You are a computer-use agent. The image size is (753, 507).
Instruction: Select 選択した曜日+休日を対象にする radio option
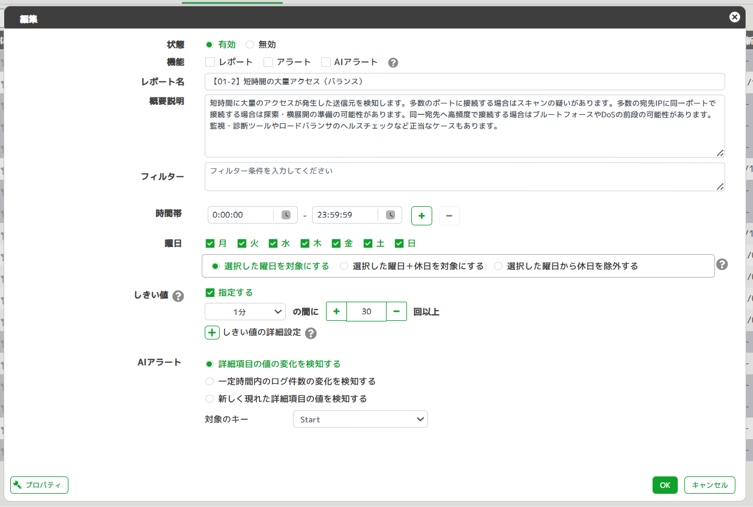click(344, 266)
